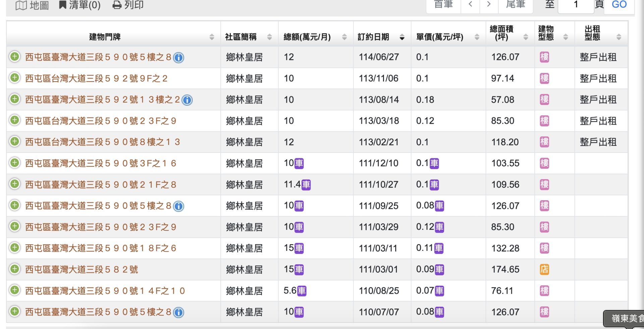Expand row for 臺灣大道三段582號
644x329 pixels.
14,269
